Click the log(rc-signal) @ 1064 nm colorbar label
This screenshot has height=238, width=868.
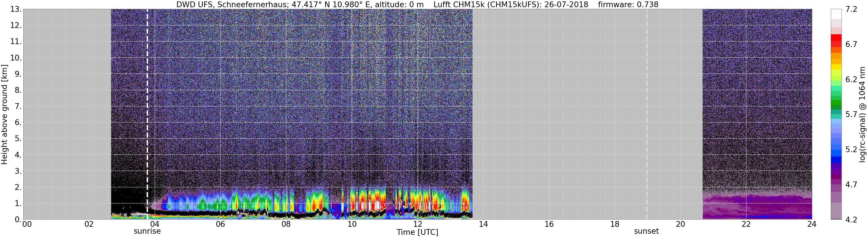click(862, 114)
